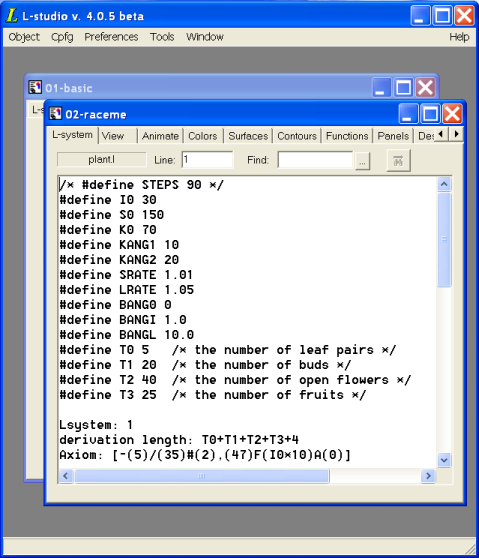Switch to the Colors tab
Viewport: 479px width, 558px height.
(202, 136)
